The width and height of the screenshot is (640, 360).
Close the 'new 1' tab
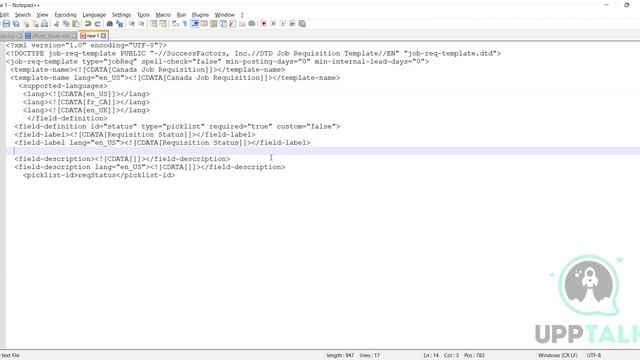click(104, 36)
